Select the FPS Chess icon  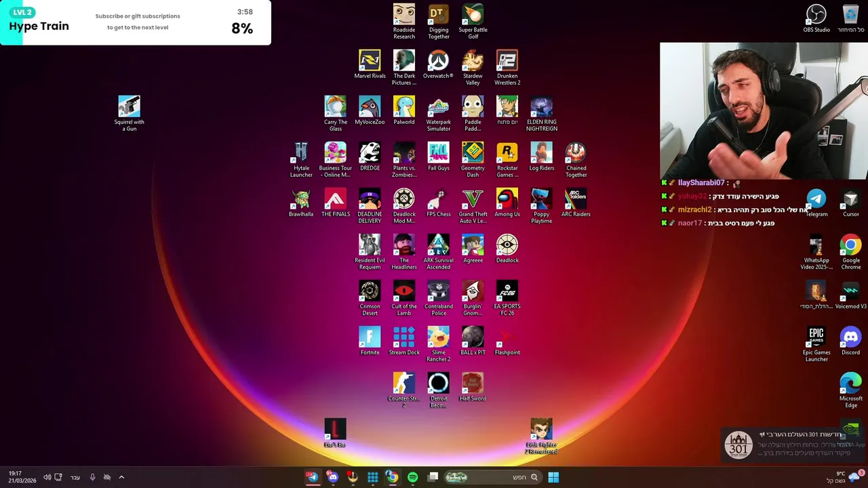(439, 202)
